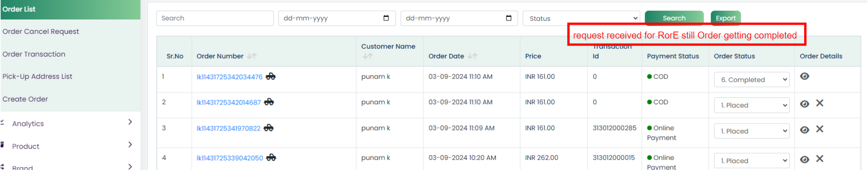Viewport: 868px width, 170px height.
Task: Click the Price column header
Action: click(533, 56)
